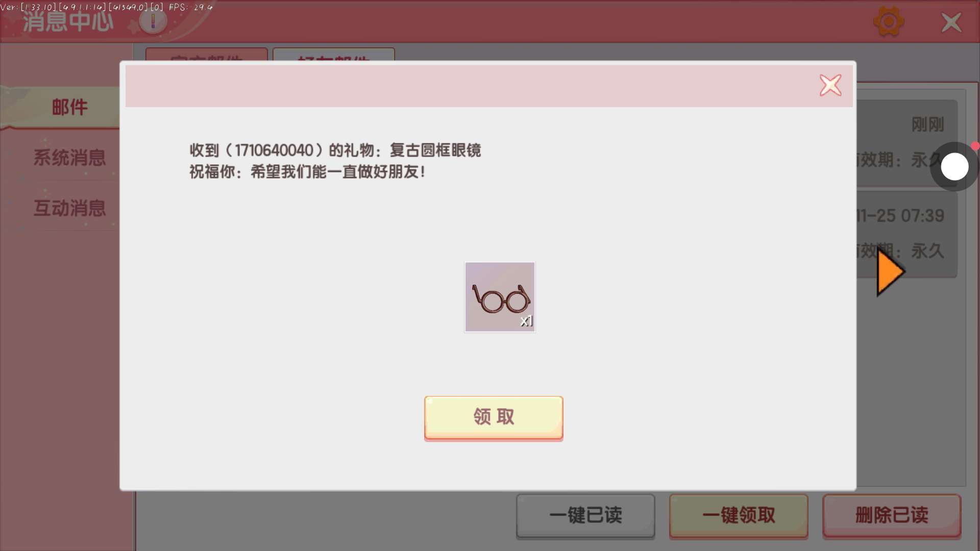Switch to the 系统消息 sidebar tab
Image resolution: width=980 pixels, height=551 pixels.
69,158
